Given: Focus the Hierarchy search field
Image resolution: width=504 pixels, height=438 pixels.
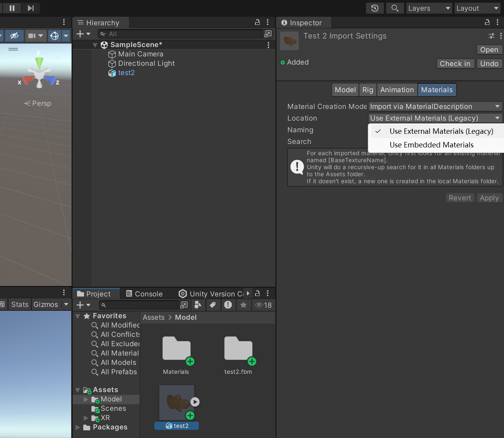Looking at the screenshot, I should 180,34.
